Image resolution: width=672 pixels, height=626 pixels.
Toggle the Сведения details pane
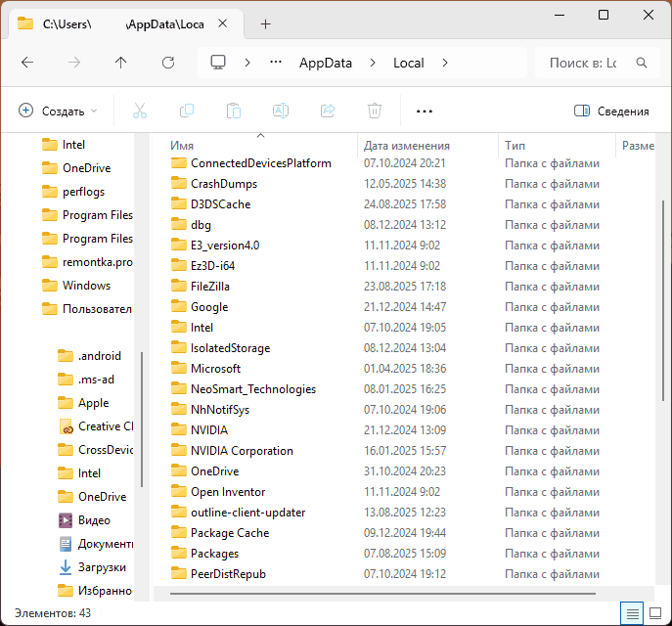(x=611, y=111)
